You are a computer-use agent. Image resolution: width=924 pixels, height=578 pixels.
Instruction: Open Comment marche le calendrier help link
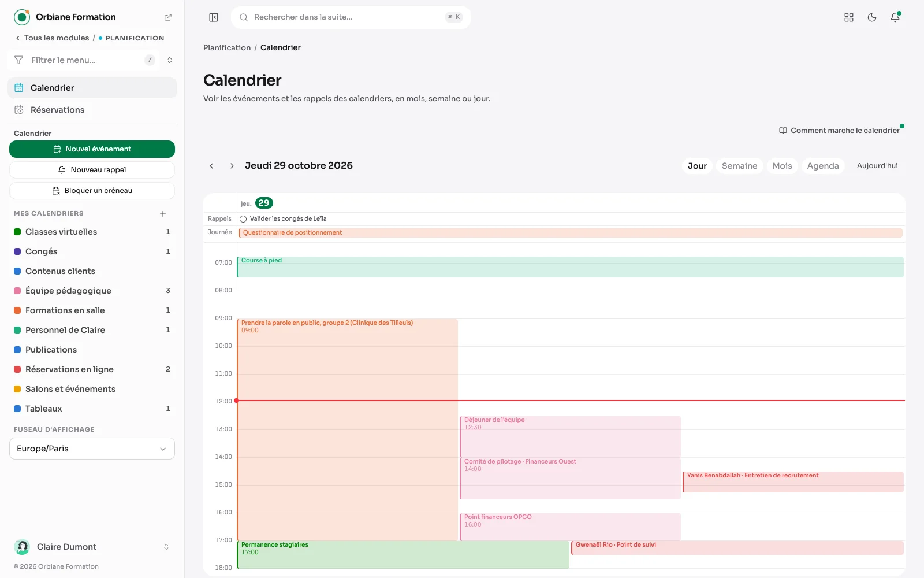tap(839, 131)
